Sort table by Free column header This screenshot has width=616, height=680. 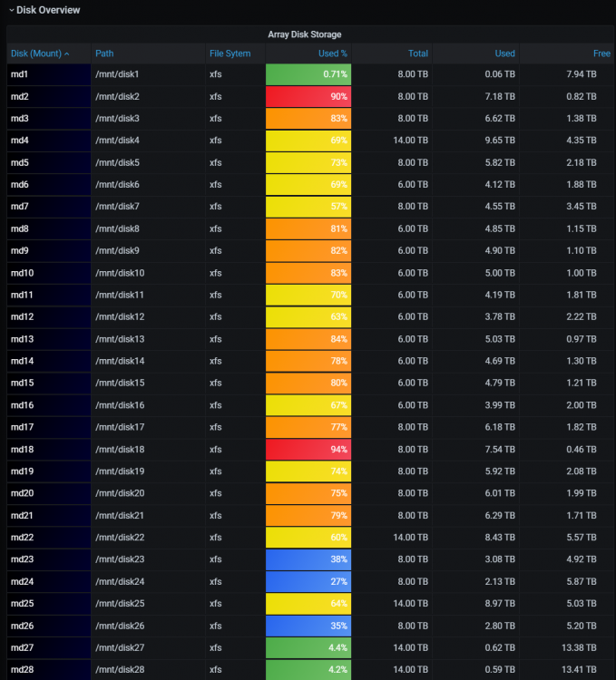point(601,53)
